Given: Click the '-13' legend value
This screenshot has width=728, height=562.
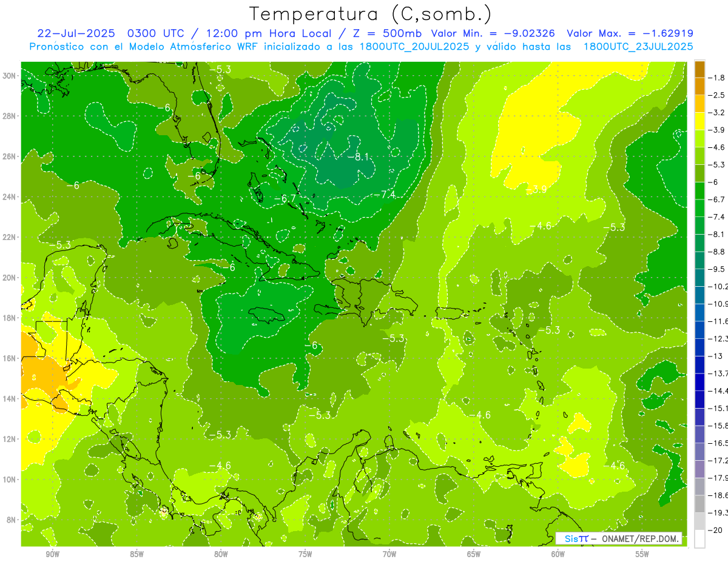Looking at the screenshot, I should point(715,356).
